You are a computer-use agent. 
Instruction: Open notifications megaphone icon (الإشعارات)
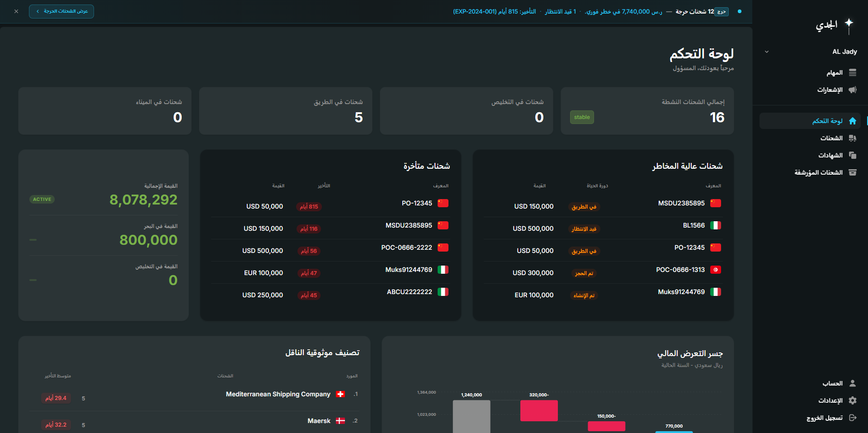pyautogui.click(x=853, y=90)
